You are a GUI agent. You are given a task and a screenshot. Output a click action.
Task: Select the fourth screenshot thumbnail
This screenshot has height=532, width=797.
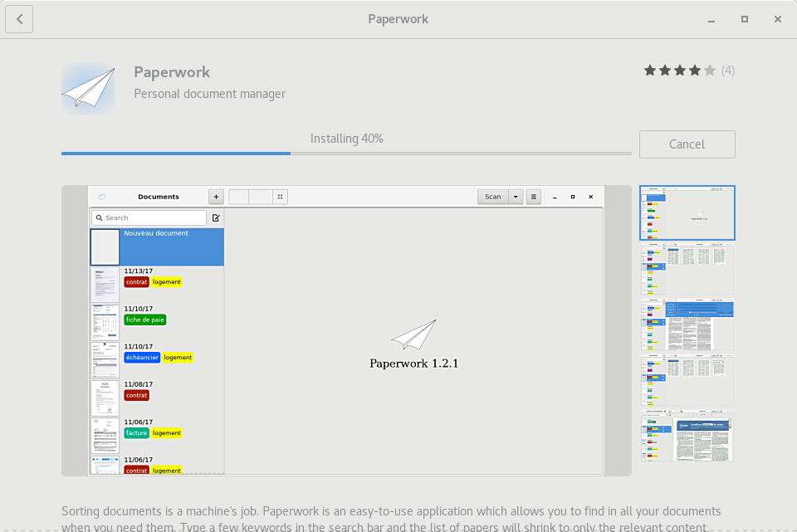click(x=687, y=381)
